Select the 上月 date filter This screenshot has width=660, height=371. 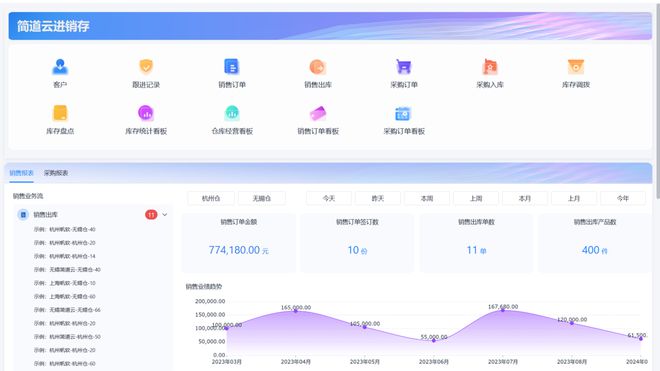pyautogui.click(x=574, y=198)
